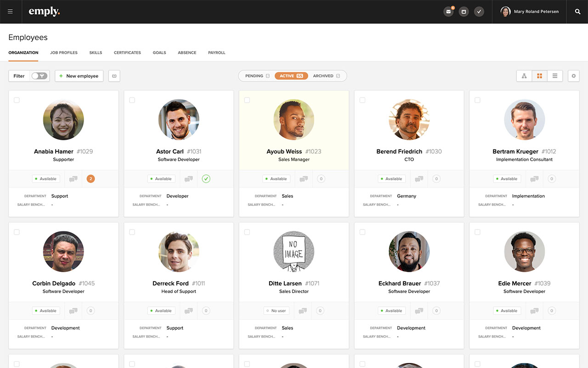
Task: Tick the checkbox on Bertram Krueger's card
Action: tap(477, 100)
